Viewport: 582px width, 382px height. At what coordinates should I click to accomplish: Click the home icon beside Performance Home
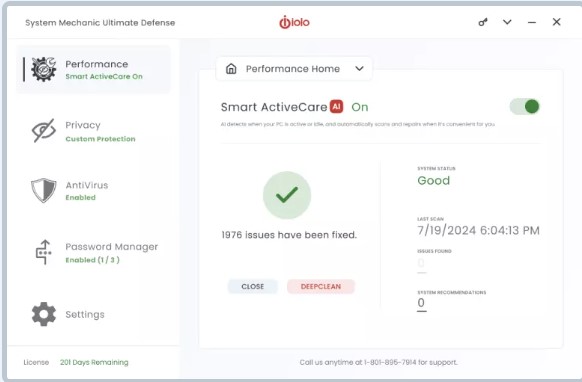231,69
